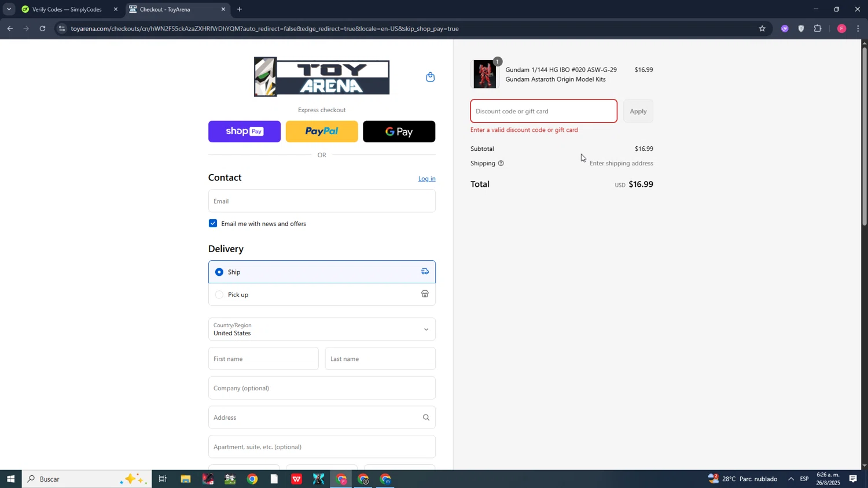Open the notification center icon
Viewport: 868px width, 488px height.
[853, 479]
